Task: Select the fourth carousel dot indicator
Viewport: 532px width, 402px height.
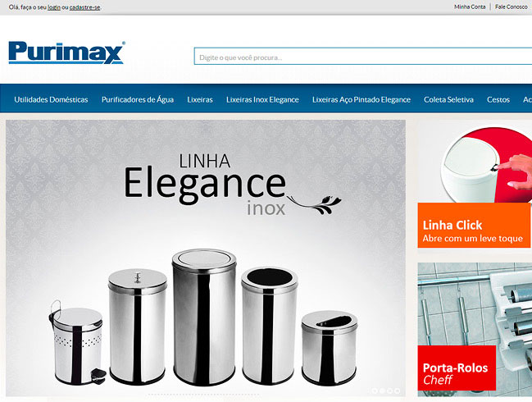Action: pyautogui.click(x=397, y=391)
